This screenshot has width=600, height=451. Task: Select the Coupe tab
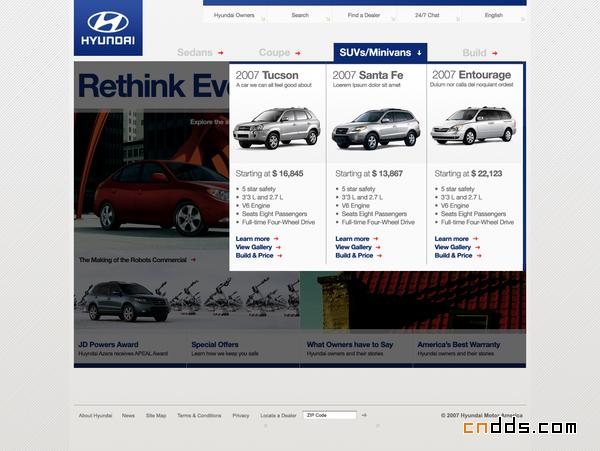tap(274, 52)
